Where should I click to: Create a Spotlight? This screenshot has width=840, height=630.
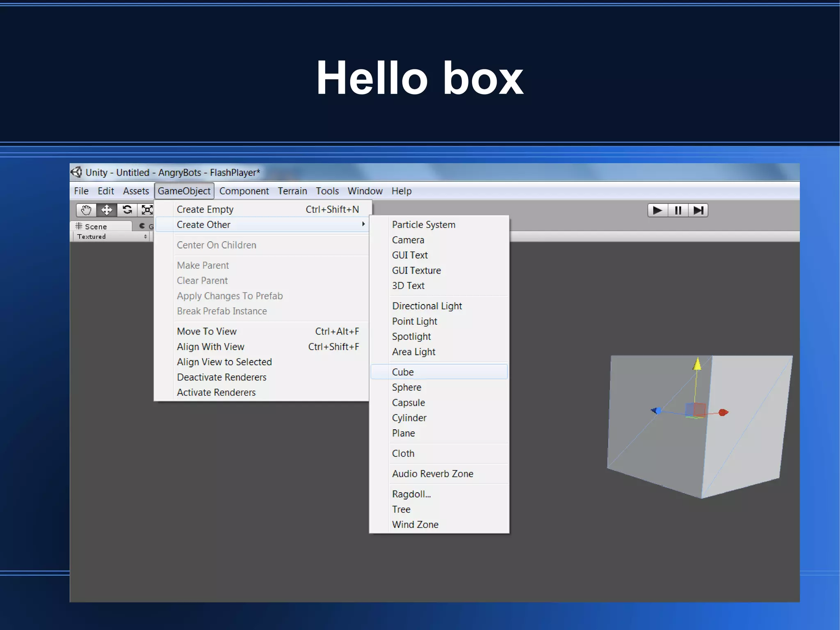click(439, 336)
